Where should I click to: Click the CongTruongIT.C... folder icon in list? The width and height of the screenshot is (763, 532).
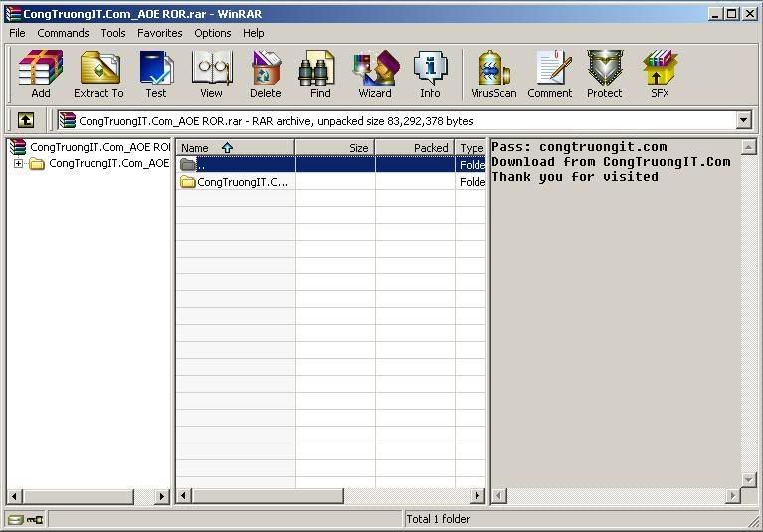[x=188, y=182]
